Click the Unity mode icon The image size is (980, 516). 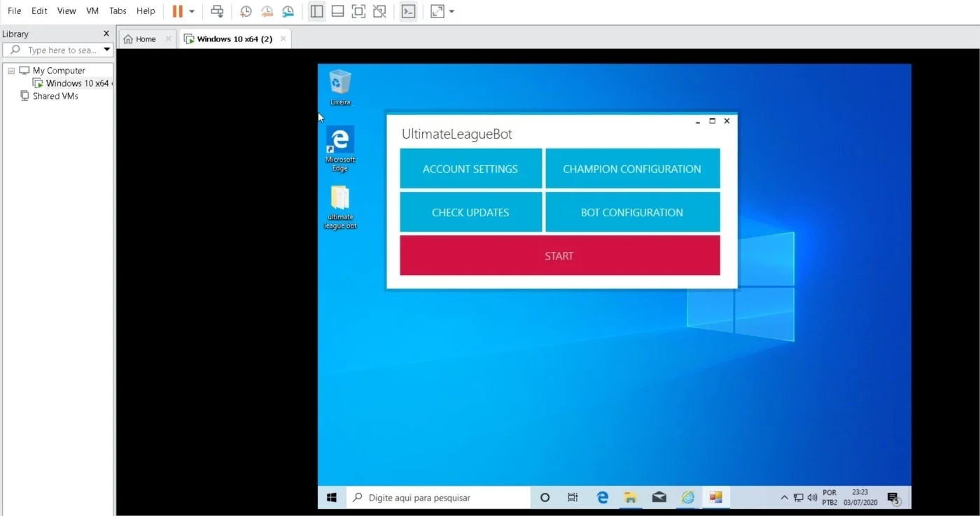[379, 11]
